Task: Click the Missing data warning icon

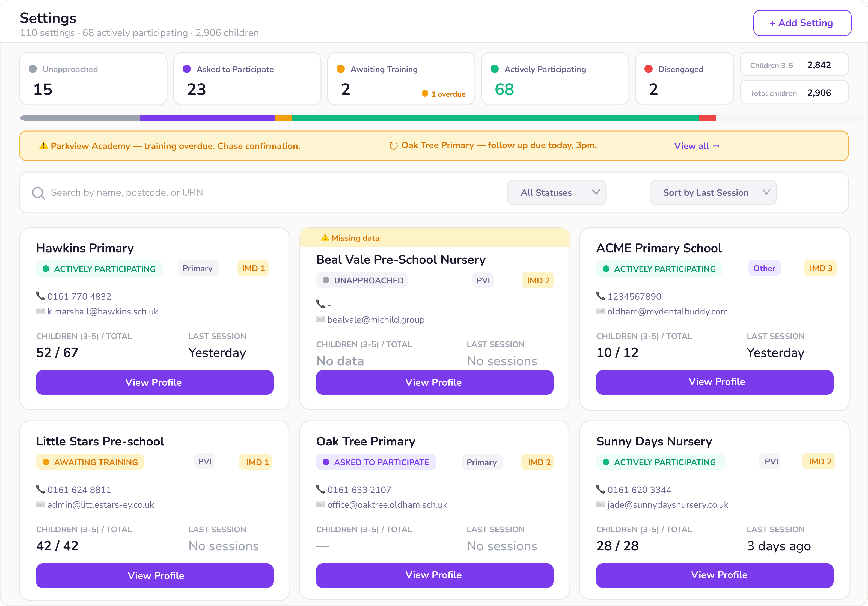Action: click(x=325, y=237)
